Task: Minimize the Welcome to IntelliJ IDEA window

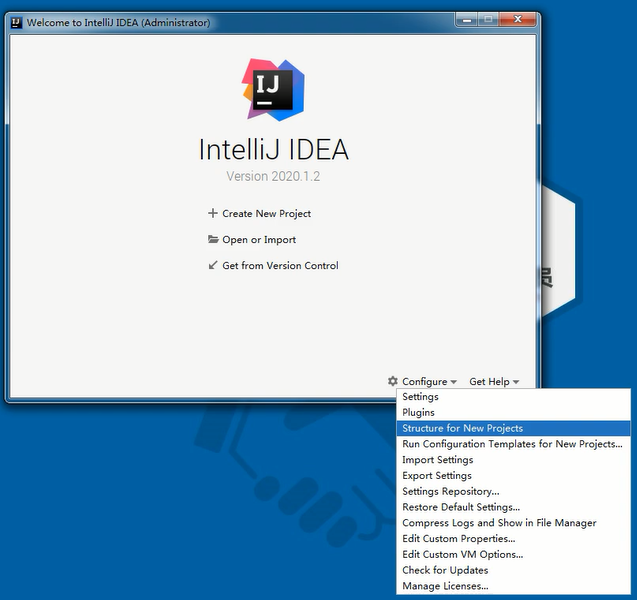Action: 467,19
